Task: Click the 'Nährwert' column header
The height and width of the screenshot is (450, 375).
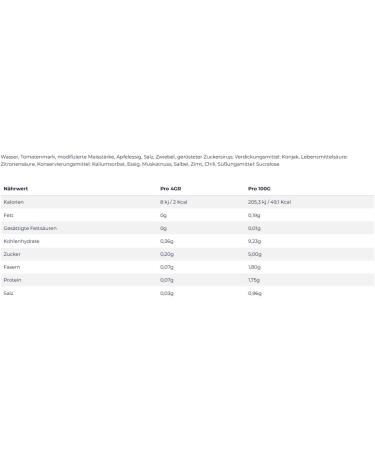Action: click(x=16, y=189)
